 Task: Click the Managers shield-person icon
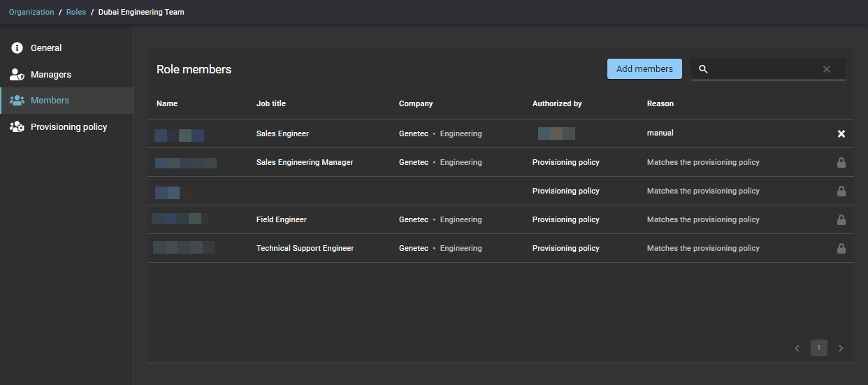pyautogui.click(x=17, y=75)
